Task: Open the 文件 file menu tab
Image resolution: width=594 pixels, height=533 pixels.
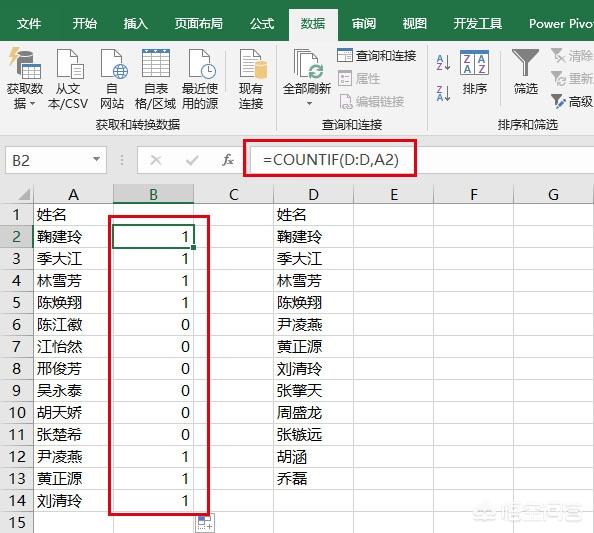Action: [29, 23]
